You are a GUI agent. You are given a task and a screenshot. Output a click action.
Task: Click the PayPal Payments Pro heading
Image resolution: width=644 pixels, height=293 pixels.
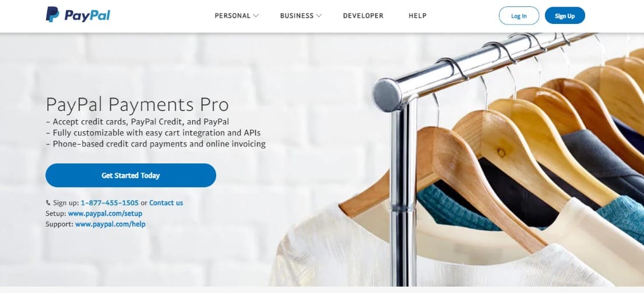(137, 104)
